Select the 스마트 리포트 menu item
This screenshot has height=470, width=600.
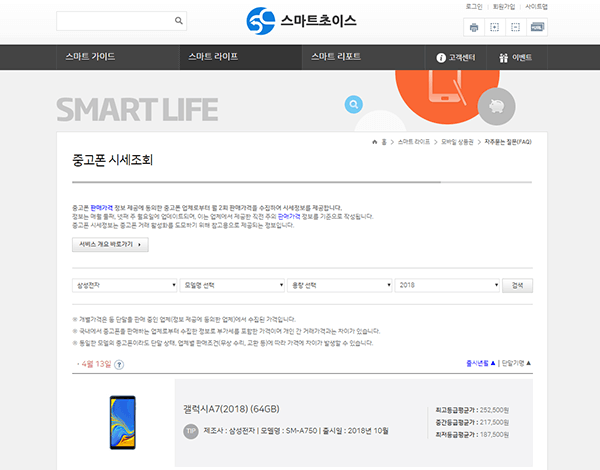(x=336, y=58)
